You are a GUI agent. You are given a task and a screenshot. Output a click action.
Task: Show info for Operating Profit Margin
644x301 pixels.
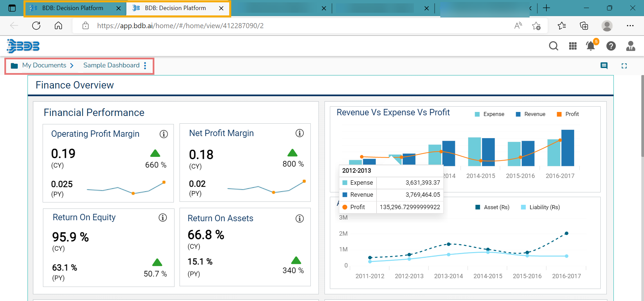coord(163,134)
